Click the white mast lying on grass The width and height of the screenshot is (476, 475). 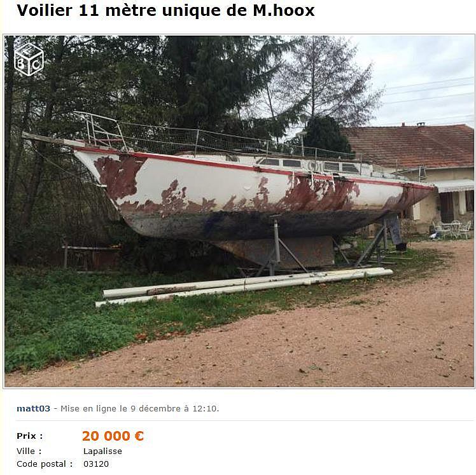click(x=244, y=286)
